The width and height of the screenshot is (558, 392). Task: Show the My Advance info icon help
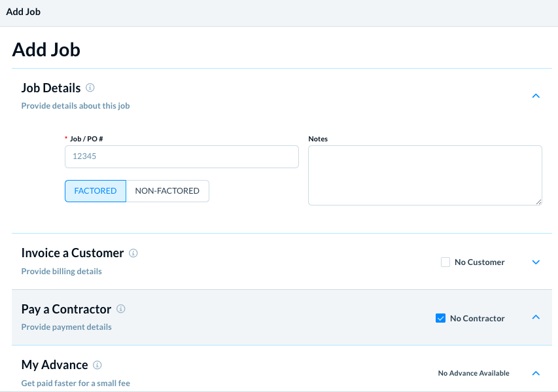tap(97, 365)
